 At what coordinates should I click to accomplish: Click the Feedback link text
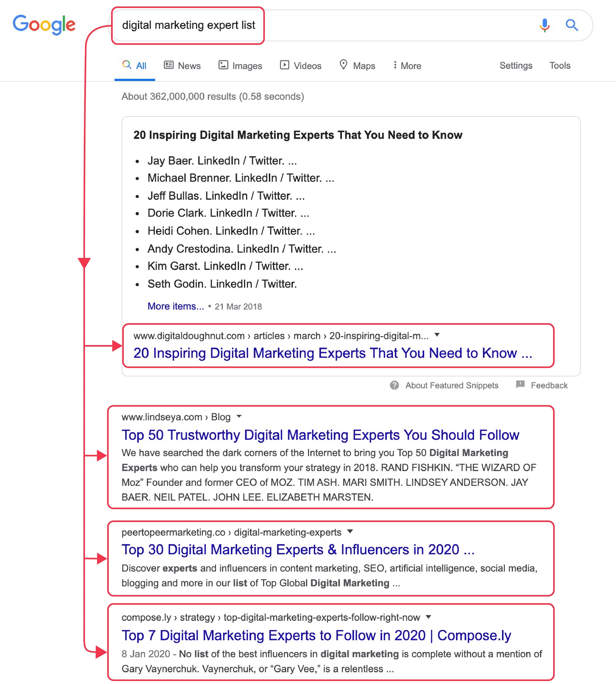pyautogui.click(x=549, y=385)
